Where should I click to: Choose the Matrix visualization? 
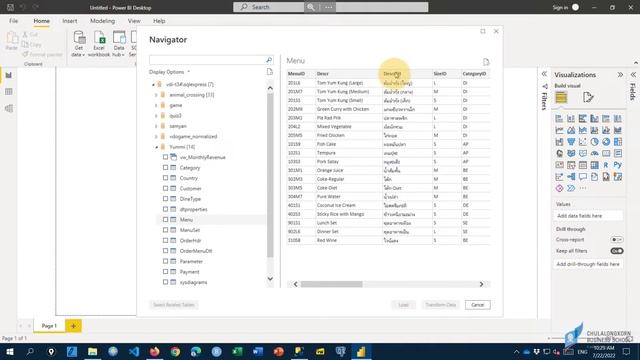(594, 165)
